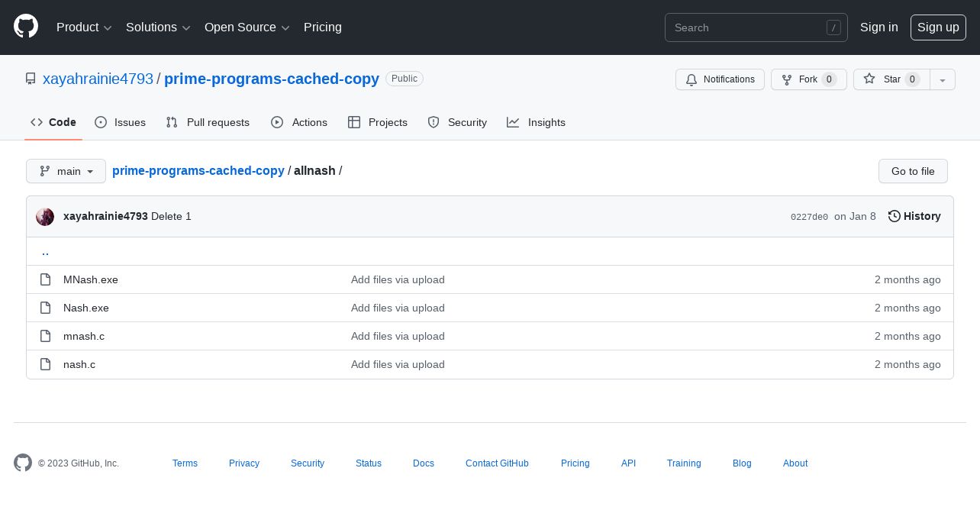The image size is (980, 510).
Task: Open the GitHub homepage logo in header
Action: coord(26,27)
